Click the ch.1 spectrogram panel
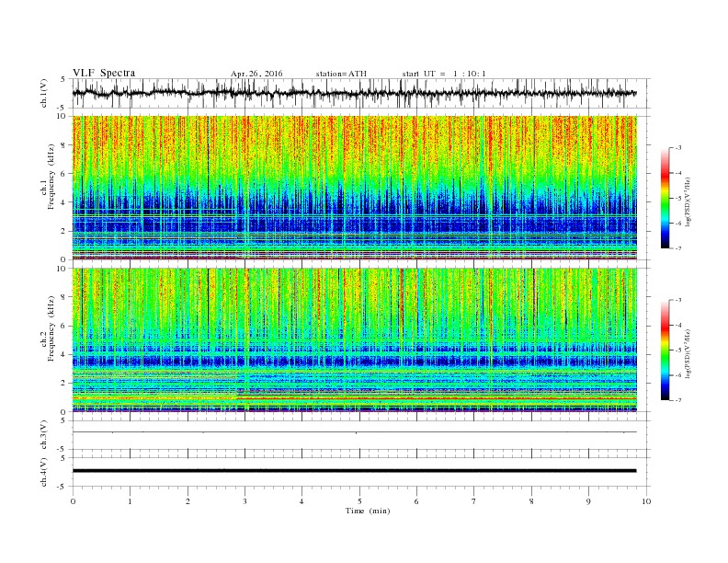The image size is (728, 563). [x=354, y=188]
